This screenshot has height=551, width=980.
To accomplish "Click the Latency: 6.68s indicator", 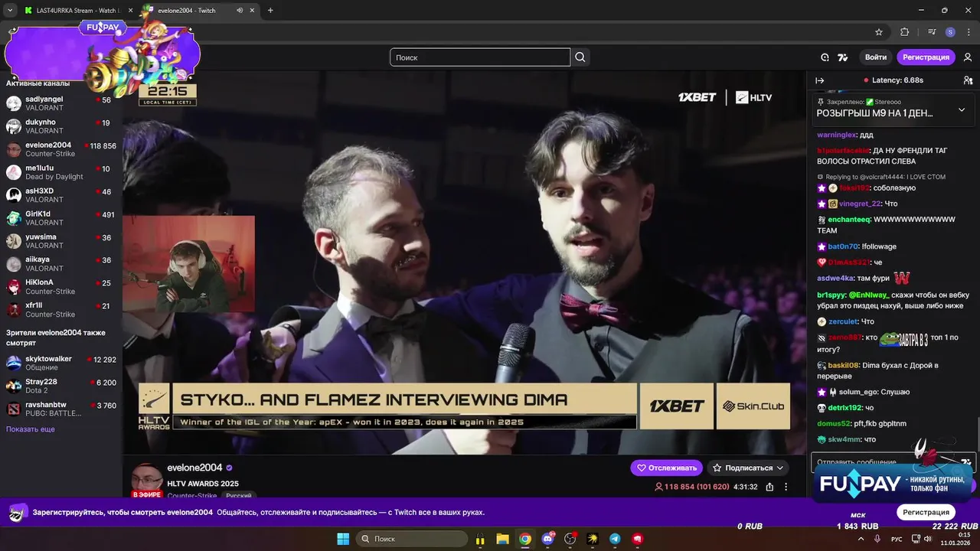I will point(893,80).
